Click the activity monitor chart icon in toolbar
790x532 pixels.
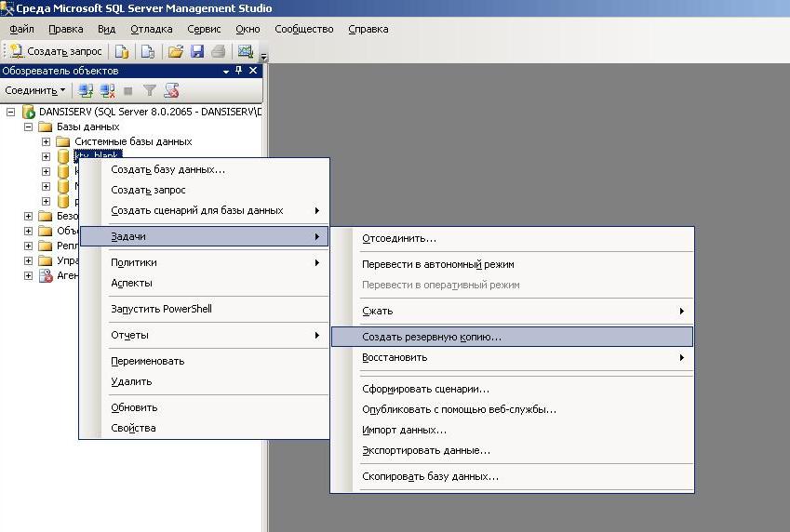pos(246,51)
